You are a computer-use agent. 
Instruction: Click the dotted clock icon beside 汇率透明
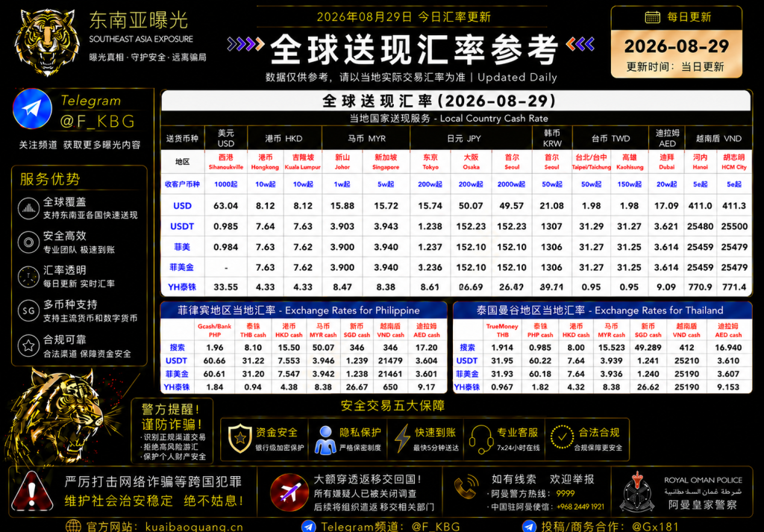(28, 277)
